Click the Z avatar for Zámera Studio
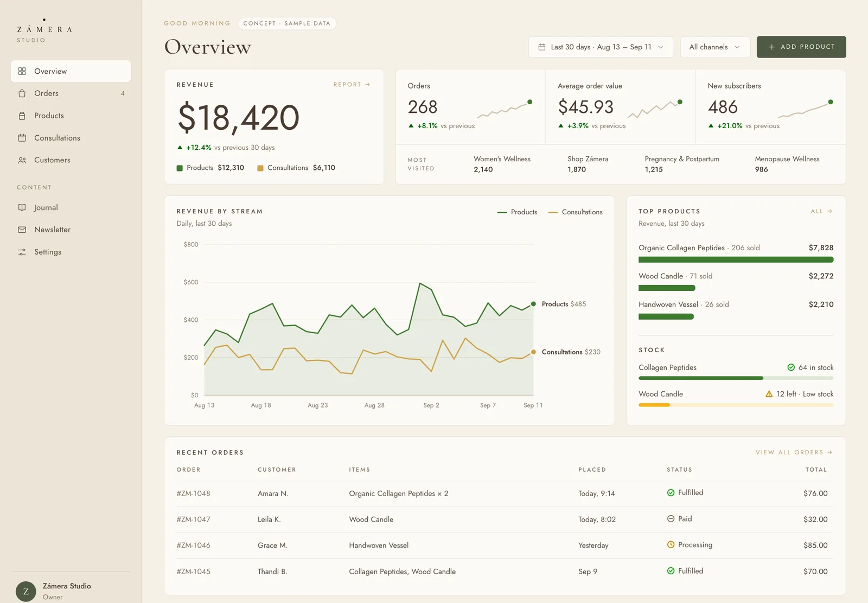Screen dimensions: 868x603 click(x=25, y=592)
